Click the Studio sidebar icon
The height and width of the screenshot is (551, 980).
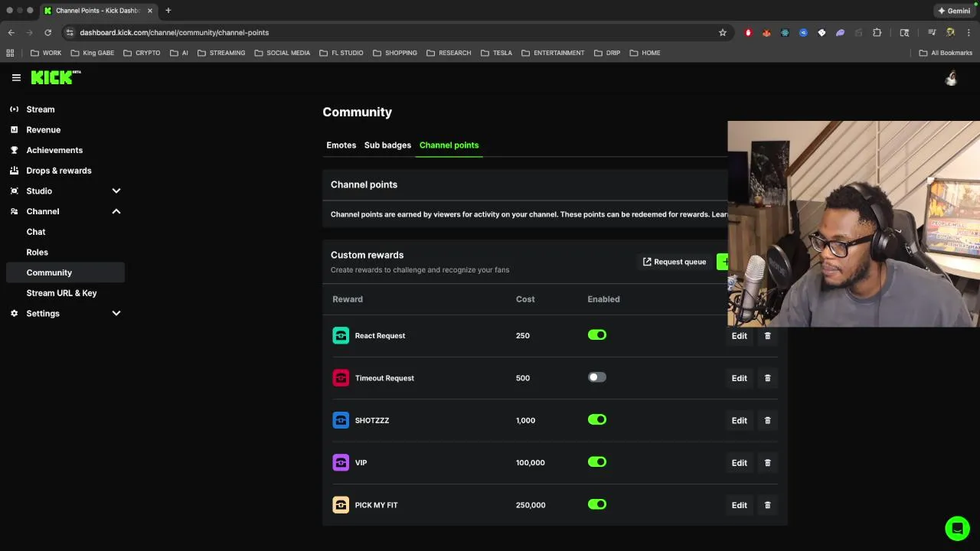(14, 191)
